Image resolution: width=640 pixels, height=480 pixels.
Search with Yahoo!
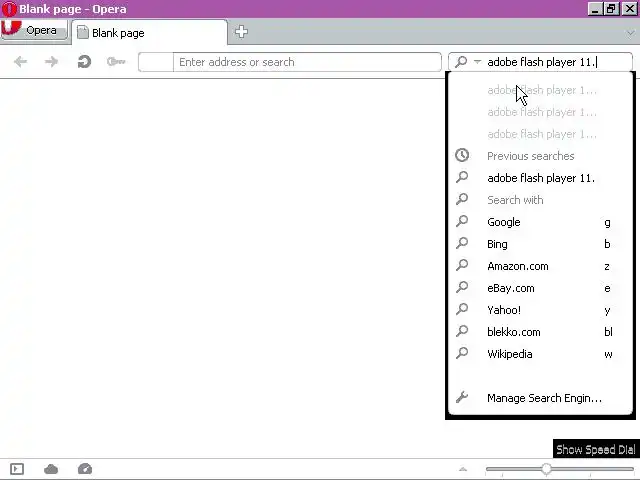point(541,310)
